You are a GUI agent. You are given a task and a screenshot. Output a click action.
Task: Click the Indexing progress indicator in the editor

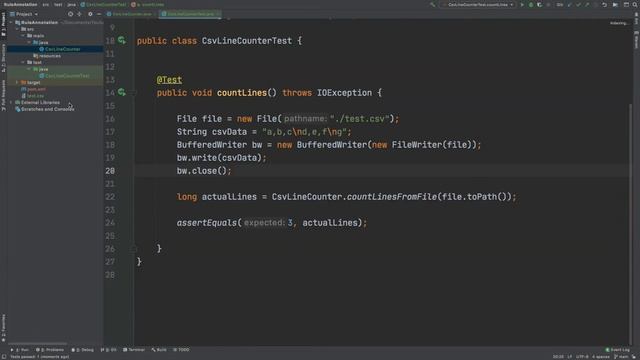click(x=619, y=23)
